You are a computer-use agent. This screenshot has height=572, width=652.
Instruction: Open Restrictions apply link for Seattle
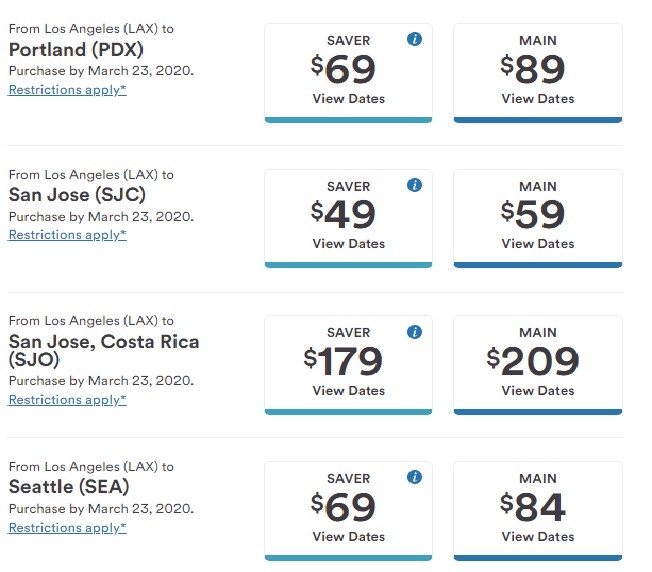point(67,528)
